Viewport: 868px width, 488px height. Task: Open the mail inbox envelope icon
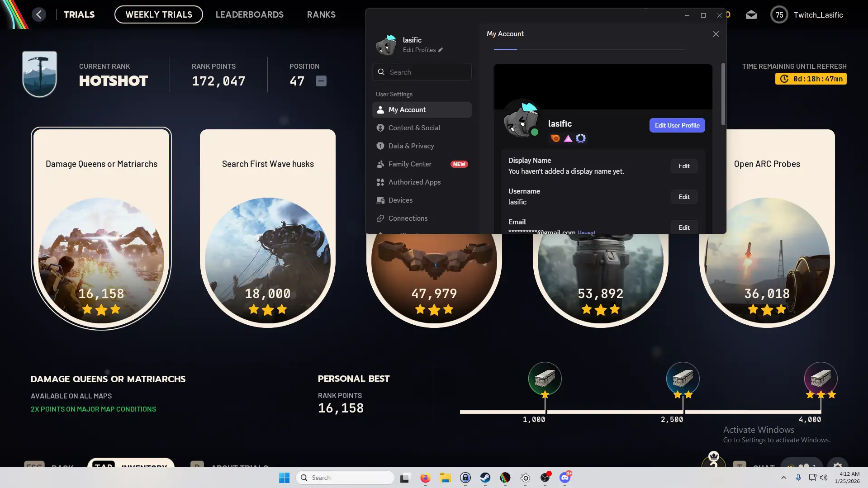[x=751, y=15]
